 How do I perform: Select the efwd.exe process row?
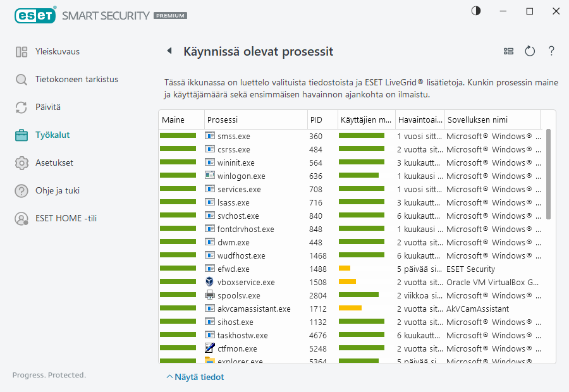[x=234, y=269]
